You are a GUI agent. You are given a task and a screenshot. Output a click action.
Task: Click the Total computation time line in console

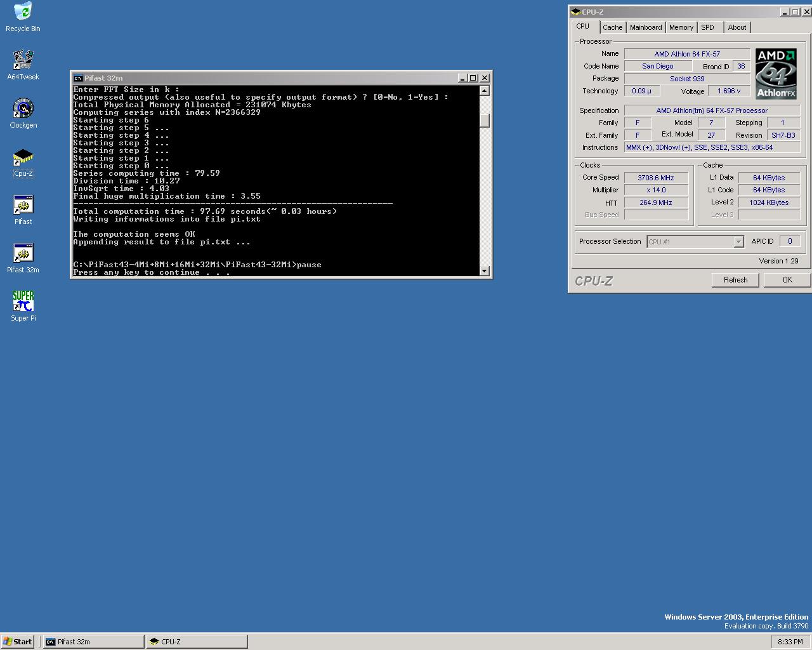click(205, 211)
